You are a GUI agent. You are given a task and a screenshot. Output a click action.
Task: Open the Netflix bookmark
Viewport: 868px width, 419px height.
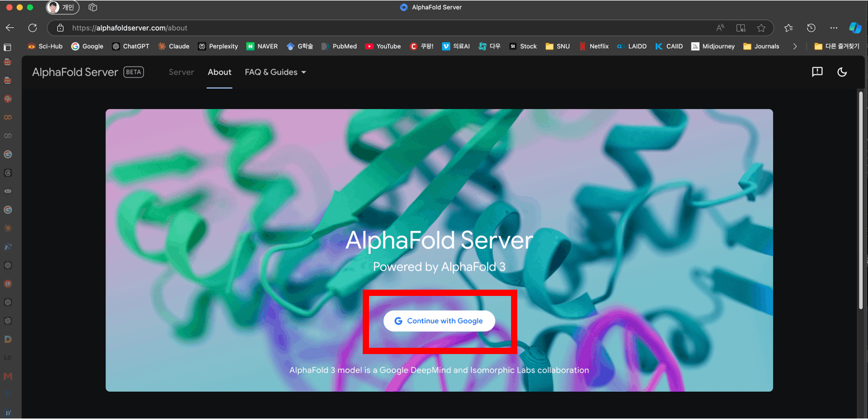tap(594, 46)
